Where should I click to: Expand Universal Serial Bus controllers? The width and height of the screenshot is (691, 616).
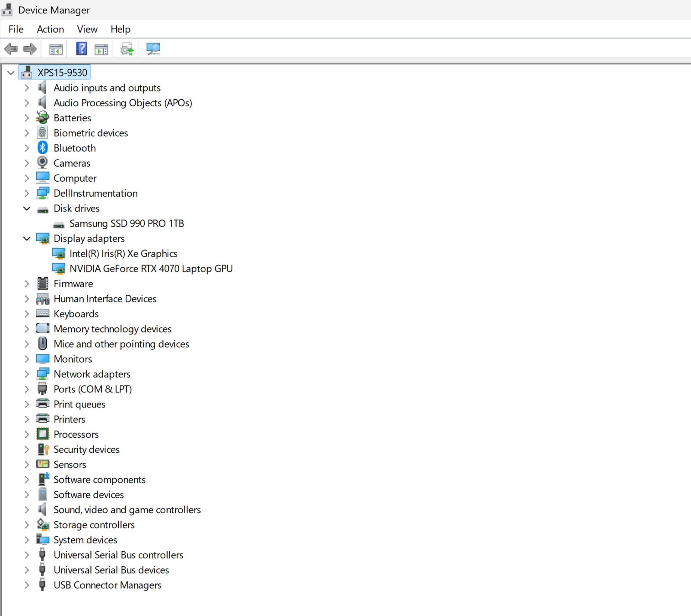tap(27, 555)
